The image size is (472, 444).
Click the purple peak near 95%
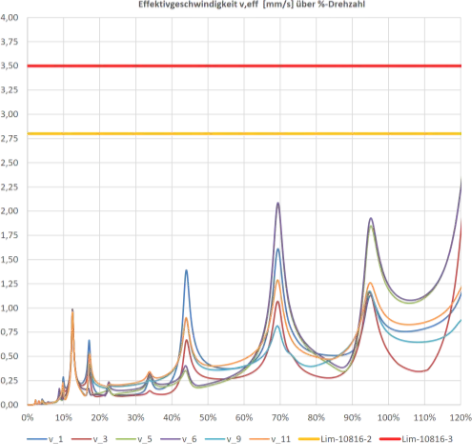[x=371, y=219]
